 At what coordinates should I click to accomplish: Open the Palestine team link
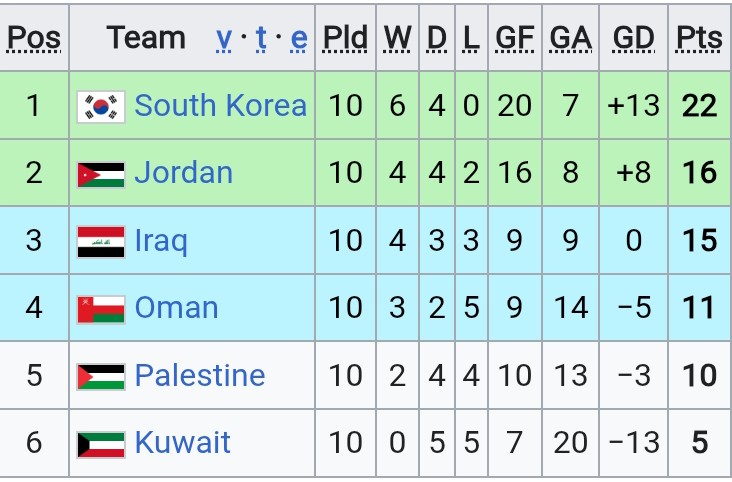200,375
